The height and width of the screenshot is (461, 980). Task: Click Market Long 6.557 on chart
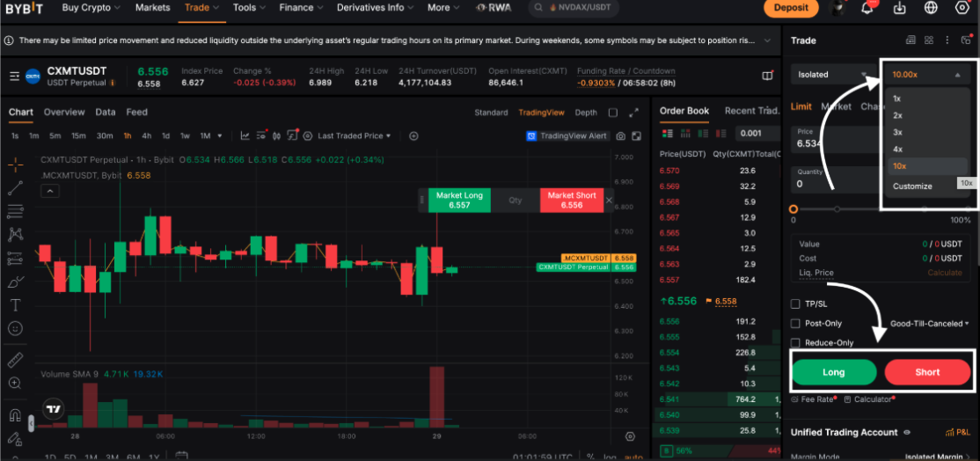pyautogui.click(x=459, y=200)
